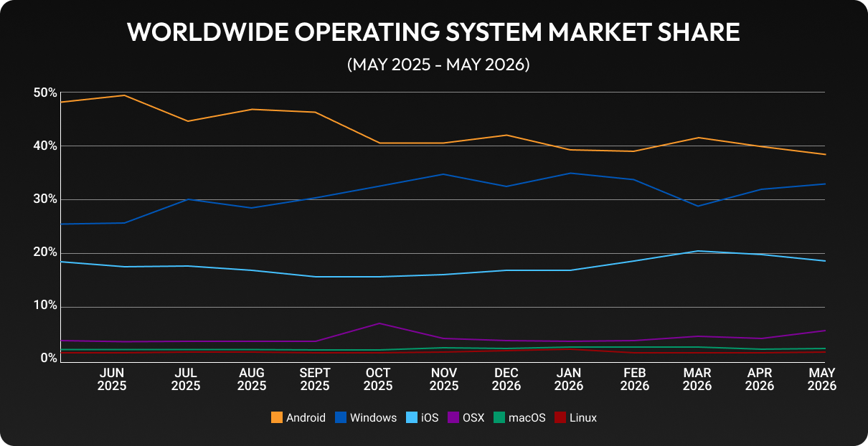Click the 50% y-axis label

click(x=44, y=93)
